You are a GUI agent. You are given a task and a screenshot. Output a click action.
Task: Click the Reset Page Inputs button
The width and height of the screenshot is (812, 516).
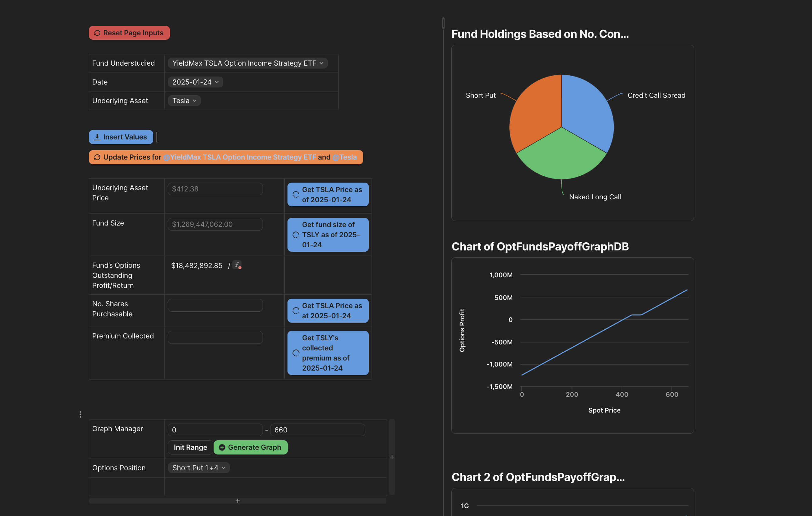[129, 33]
